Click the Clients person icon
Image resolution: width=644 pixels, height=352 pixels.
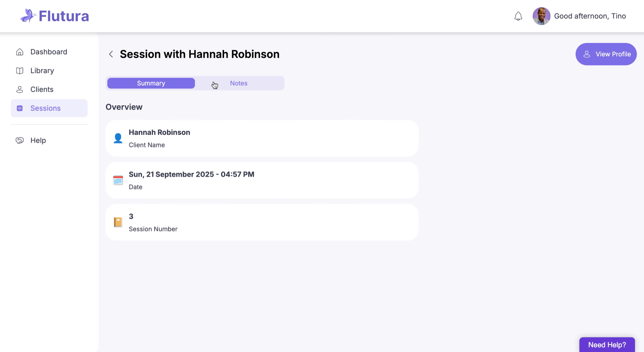point(20,90)
